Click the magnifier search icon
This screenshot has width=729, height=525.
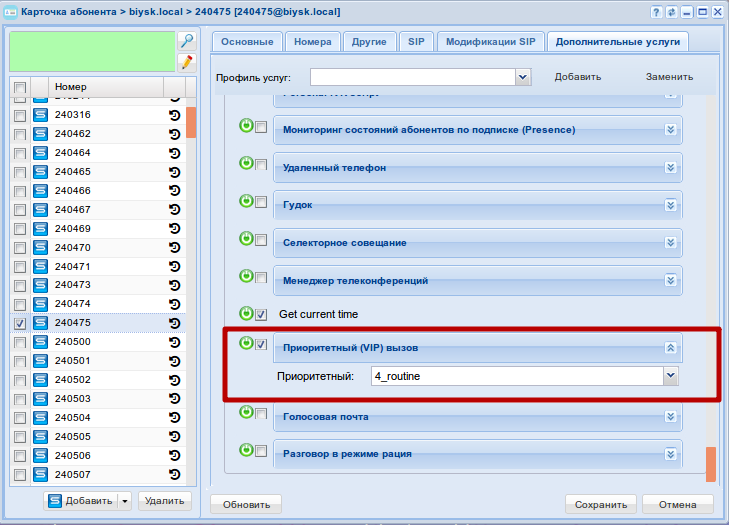click(187, 41)
